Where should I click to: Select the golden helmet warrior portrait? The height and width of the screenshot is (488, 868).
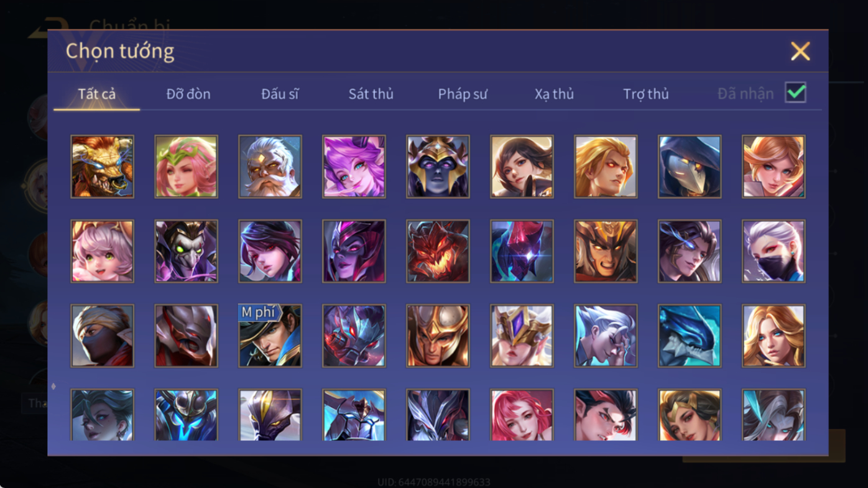[x=438, y=336]
